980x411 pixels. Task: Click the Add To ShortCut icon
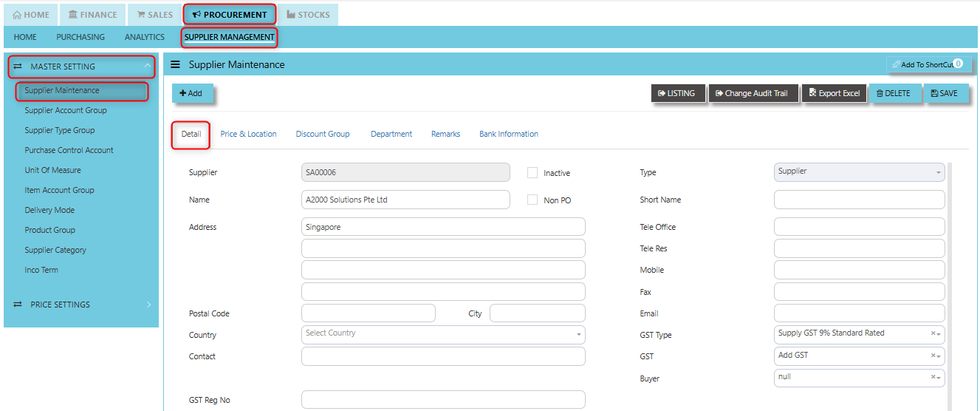pyautogui.click(x=895, y=64)
